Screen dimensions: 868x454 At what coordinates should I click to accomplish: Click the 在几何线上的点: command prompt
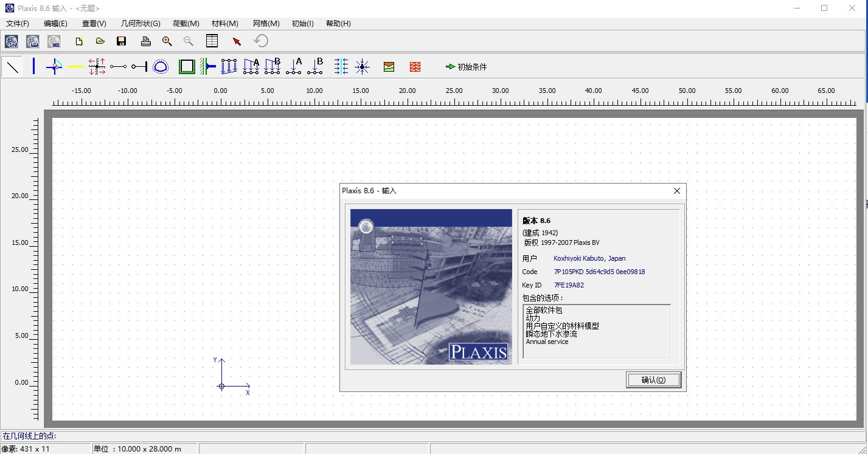30,436
